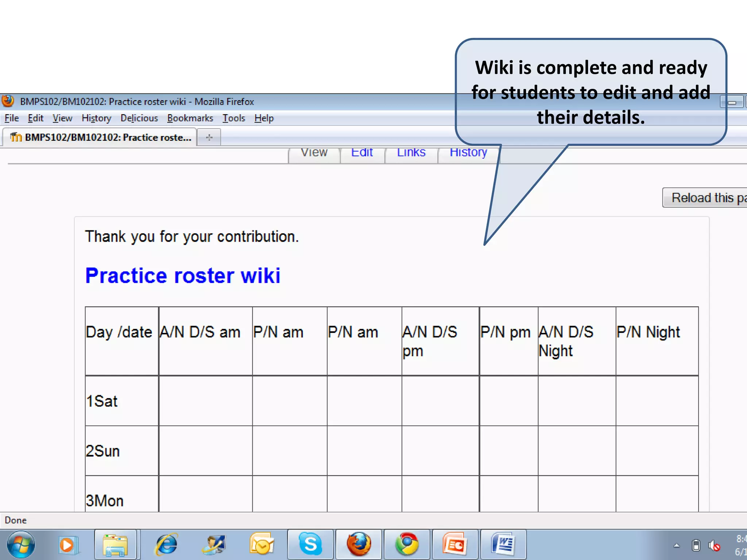Open Skype from the taskbar
The width and height of the screenshot is (747, 560).
click(x=310, y=544)
